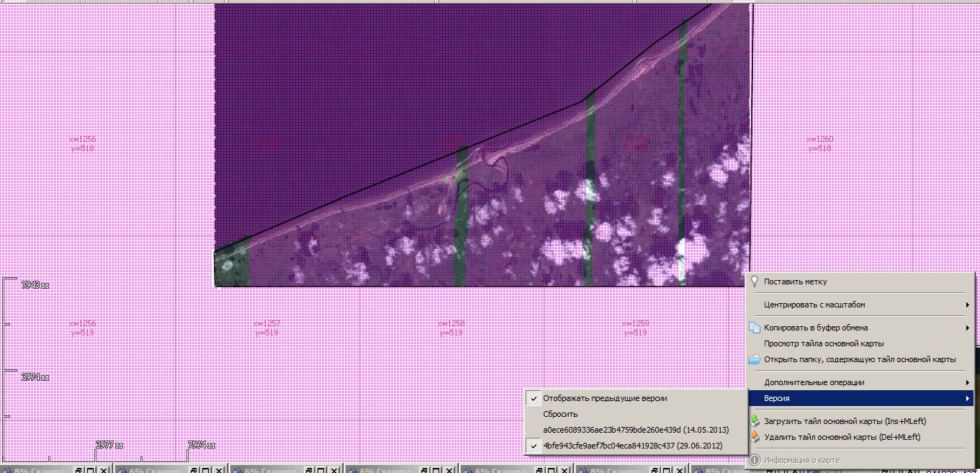Expand the "Центрировать с масштабом" submenu
Image resolution: width=980 pixels, height=473 pixels.
966,305
